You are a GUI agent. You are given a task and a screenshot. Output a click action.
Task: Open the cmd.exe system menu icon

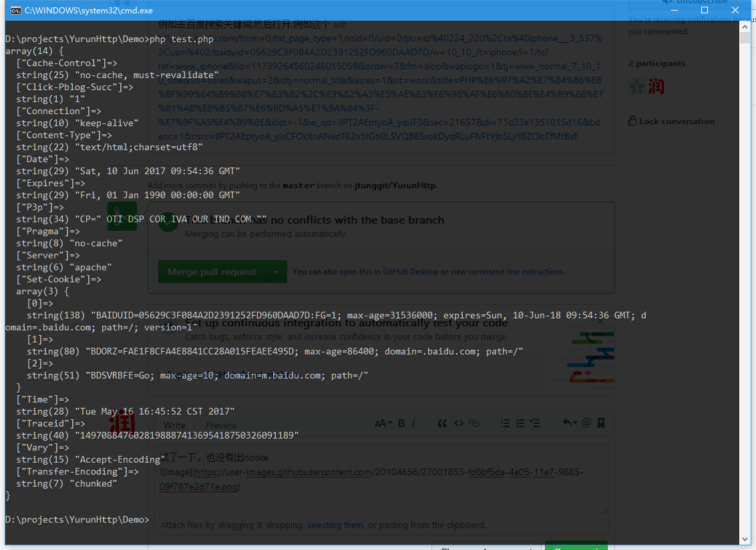(x=16, y=10)
